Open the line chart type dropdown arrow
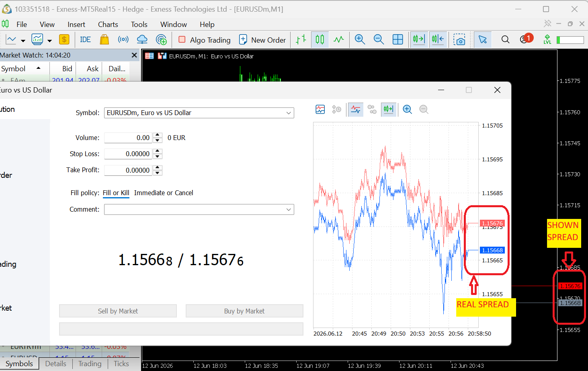 [x=23, y=40]
